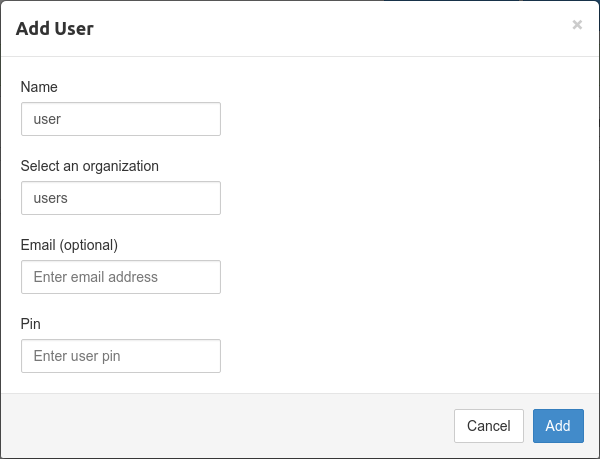Screen dimensions: 600x459
Task: Focus the Name field containing "user"
Action: pos(121,119)
